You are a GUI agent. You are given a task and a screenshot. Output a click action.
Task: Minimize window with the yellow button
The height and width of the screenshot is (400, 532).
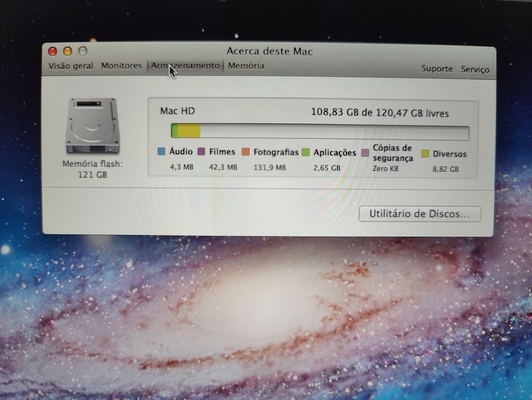click(x=68, y=51)
